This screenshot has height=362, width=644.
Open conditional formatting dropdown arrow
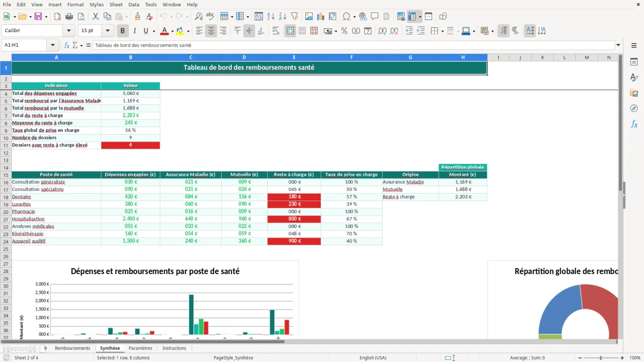492,31
